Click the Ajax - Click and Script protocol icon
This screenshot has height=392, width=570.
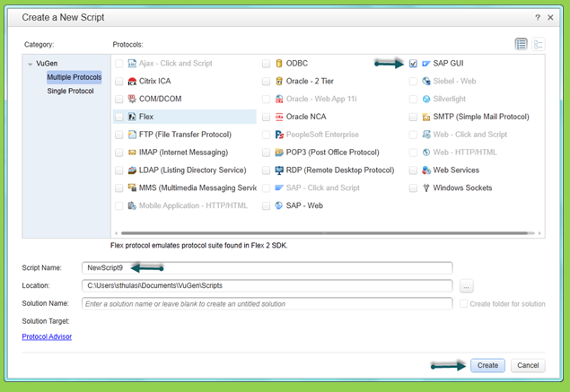(132, 64)
